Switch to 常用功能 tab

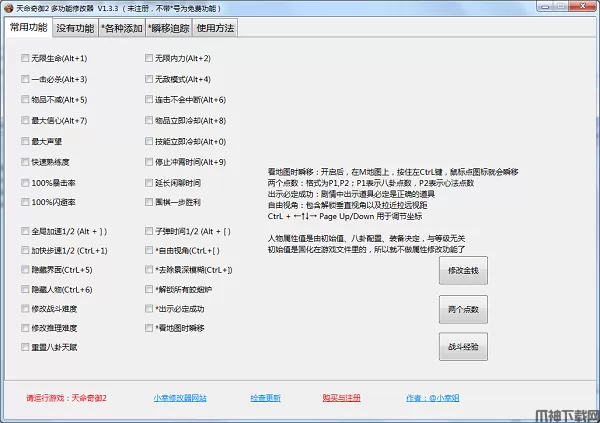tap(29, 27)
